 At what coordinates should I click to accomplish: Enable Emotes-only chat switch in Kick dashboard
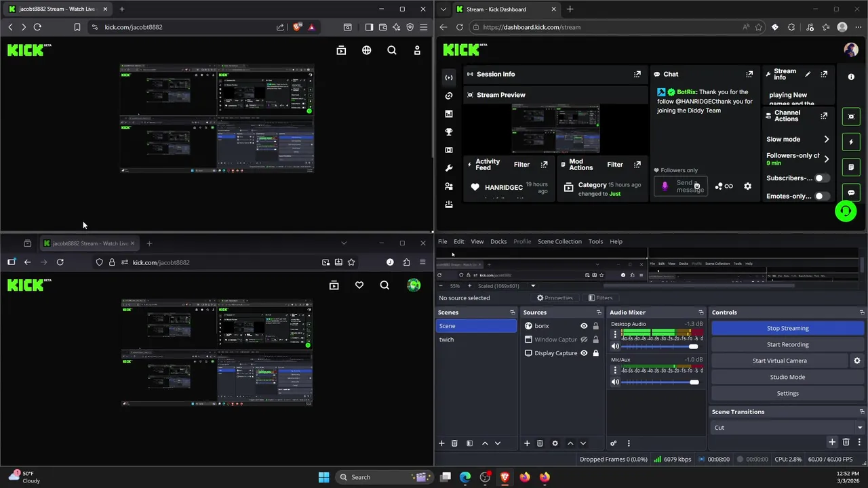click(x=822, y=196)
